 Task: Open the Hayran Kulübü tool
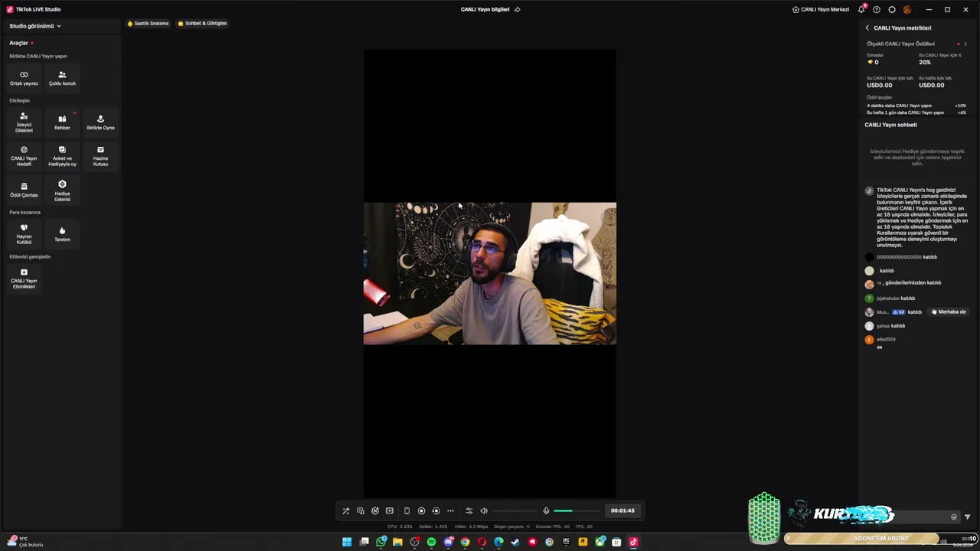point(24,234)
